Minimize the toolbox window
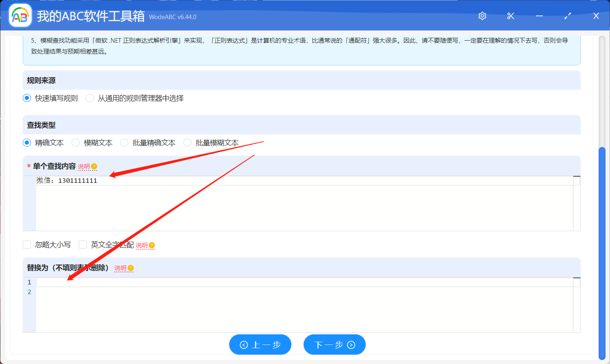Screen dimensions: 610x364 [539, 16]
